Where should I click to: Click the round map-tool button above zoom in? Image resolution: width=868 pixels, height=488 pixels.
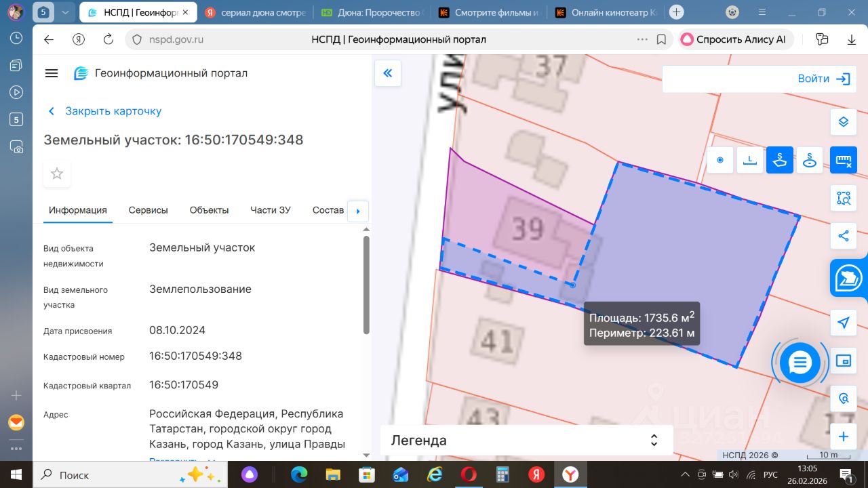844,399
